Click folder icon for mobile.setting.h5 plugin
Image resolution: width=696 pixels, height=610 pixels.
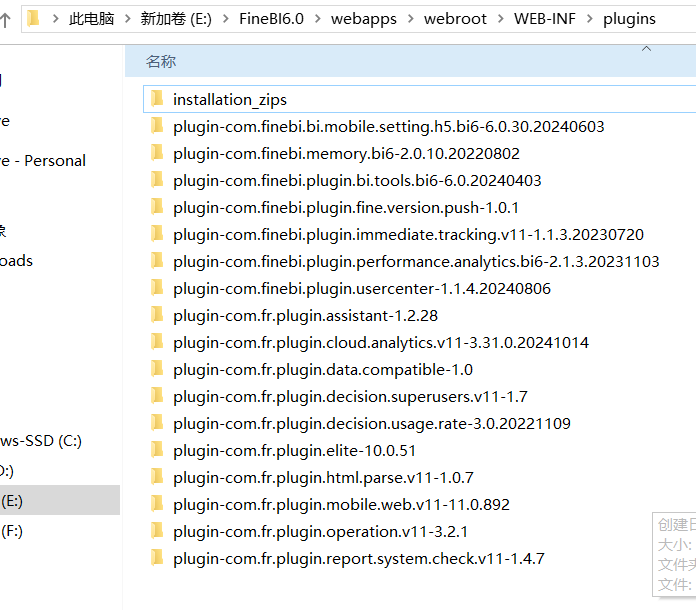pos(157,126)
